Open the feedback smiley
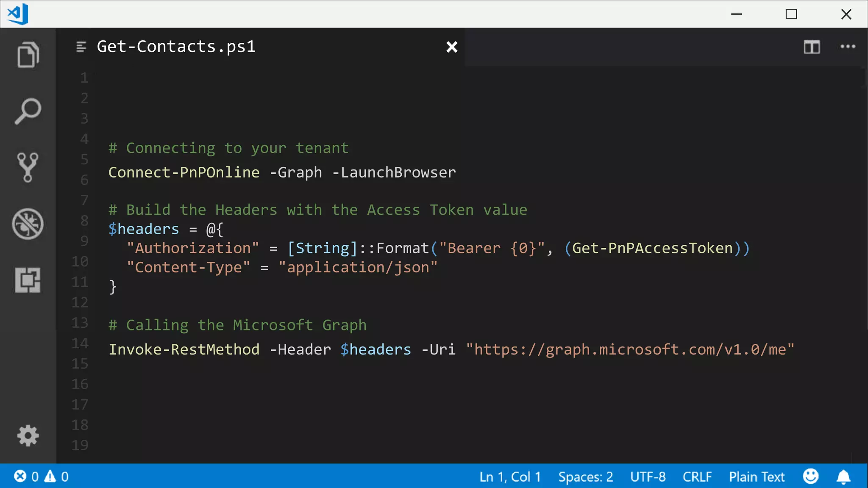Screen dimensions: 868x488 810,476
